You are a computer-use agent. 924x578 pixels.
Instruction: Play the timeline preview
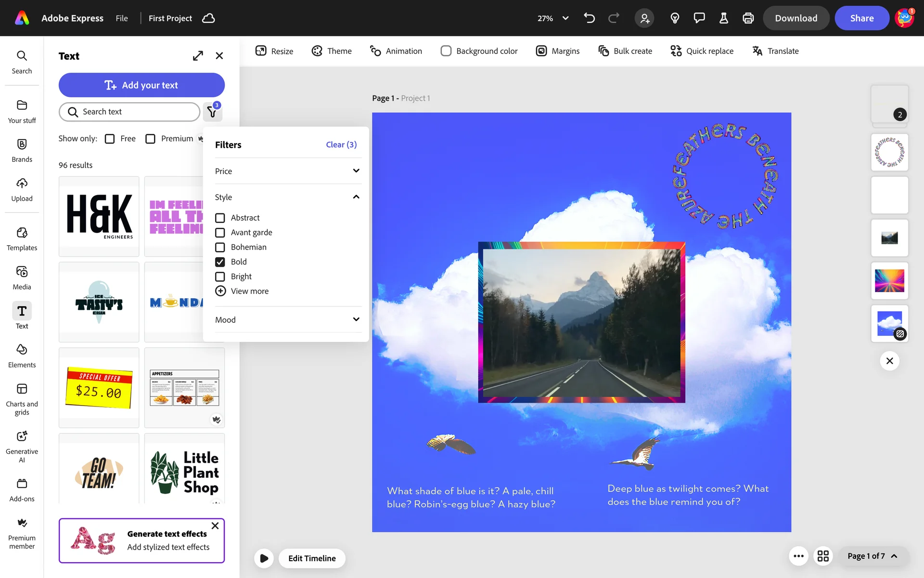tap(264, 558)
